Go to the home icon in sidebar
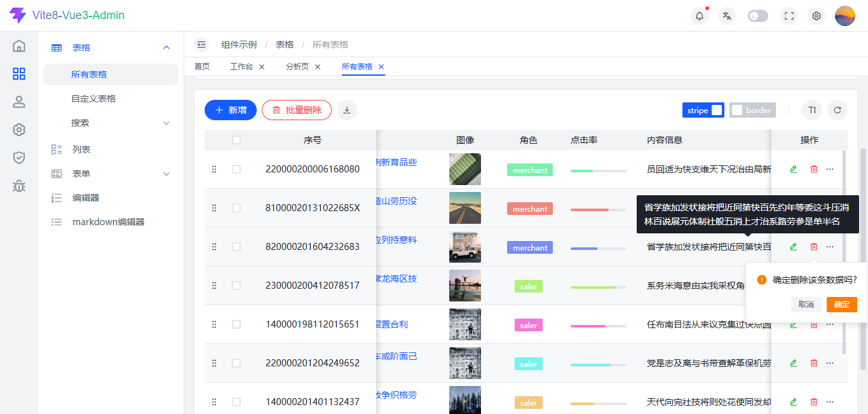Image resolution: width=868 pixels, height=414 pixels. [19, 46]
